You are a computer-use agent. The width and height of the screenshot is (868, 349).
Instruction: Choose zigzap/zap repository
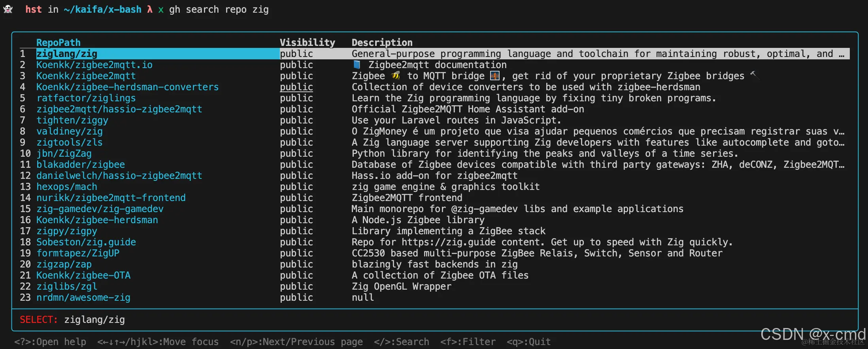tap(64, 264)
